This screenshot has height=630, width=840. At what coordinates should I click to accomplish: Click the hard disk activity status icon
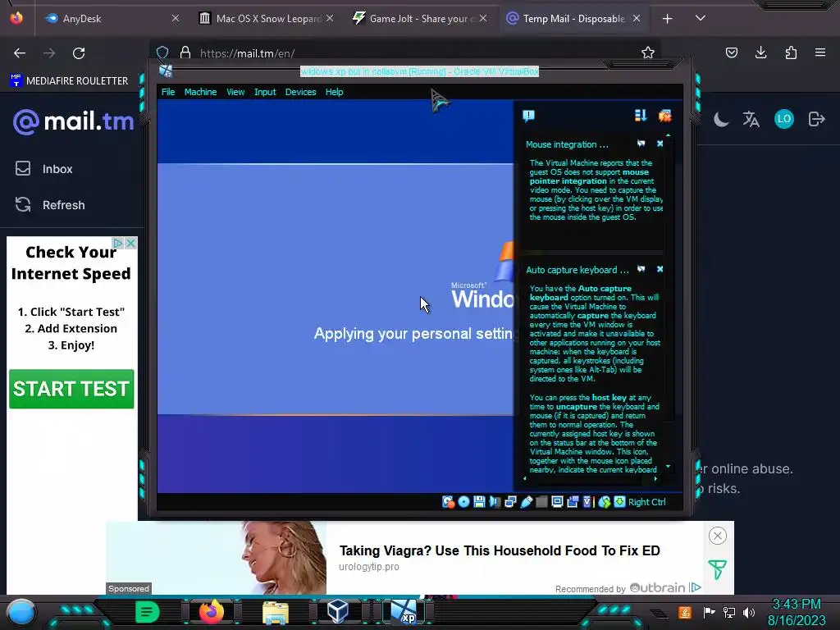[448, 502]
